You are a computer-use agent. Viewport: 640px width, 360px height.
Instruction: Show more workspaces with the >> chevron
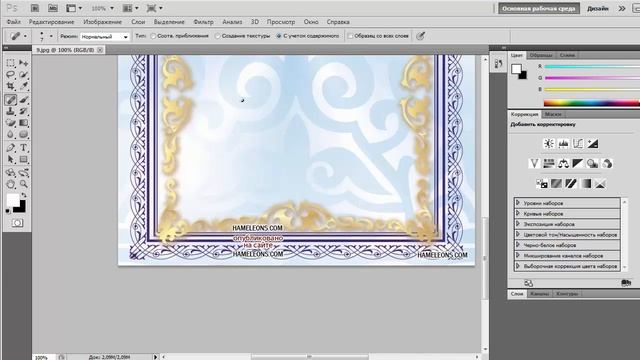click(622, 8)
